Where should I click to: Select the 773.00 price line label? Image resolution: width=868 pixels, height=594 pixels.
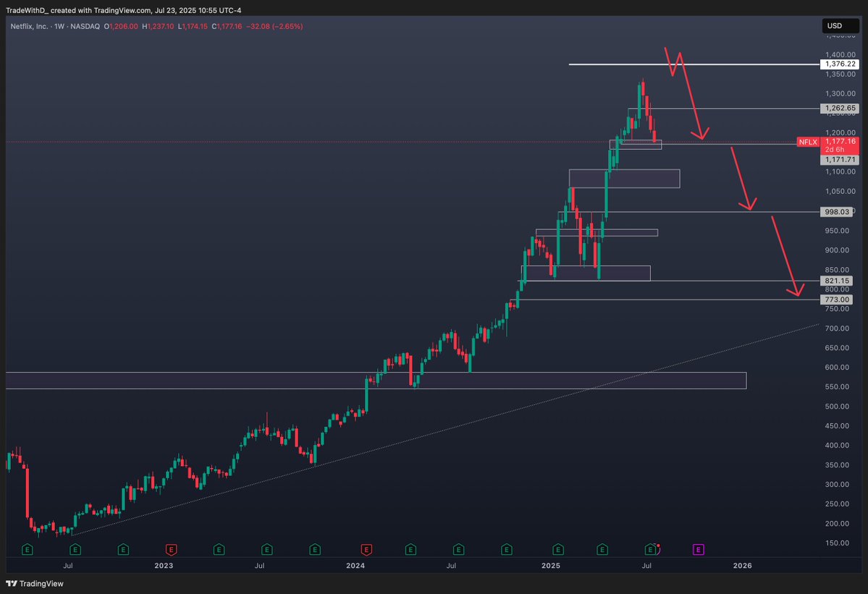click(x=836, y=300)
